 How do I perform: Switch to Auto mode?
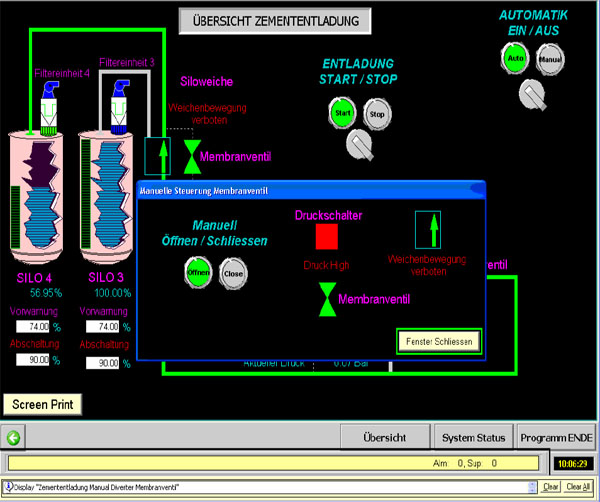pos(516,59)
